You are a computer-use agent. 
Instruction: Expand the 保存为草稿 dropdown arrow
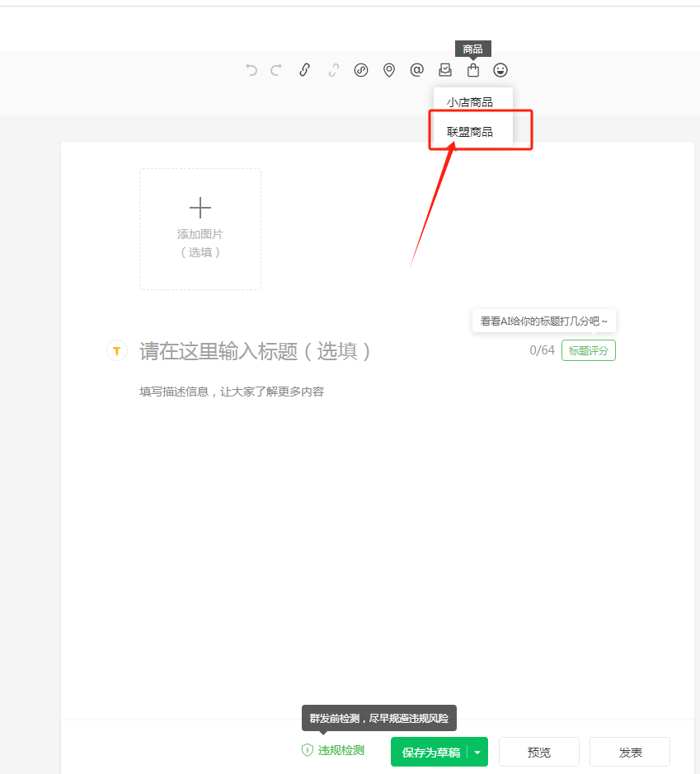click(x=477, y=752)
